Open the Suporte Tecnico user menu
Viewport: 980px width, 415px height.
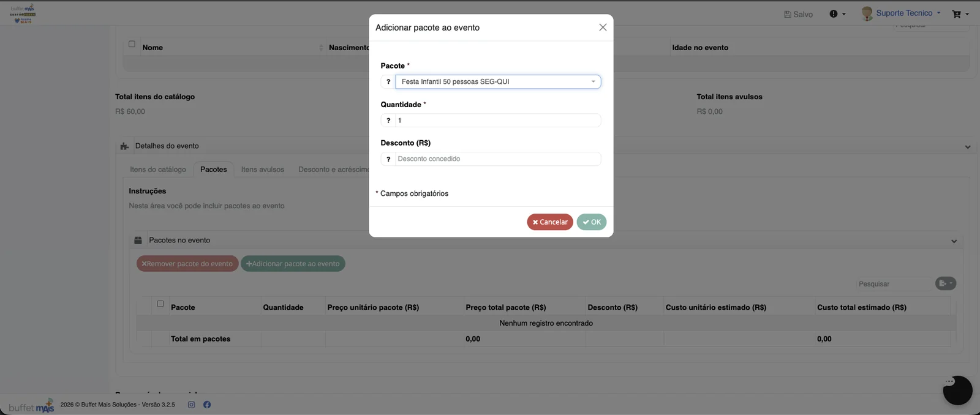coord(908,13)
